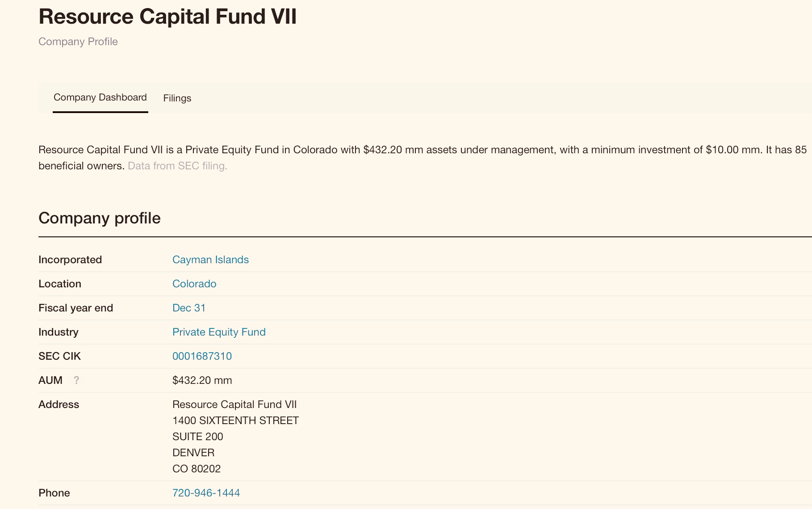812x509 pixels.
Task: Click the AUM row label
Action: point(50,380)
